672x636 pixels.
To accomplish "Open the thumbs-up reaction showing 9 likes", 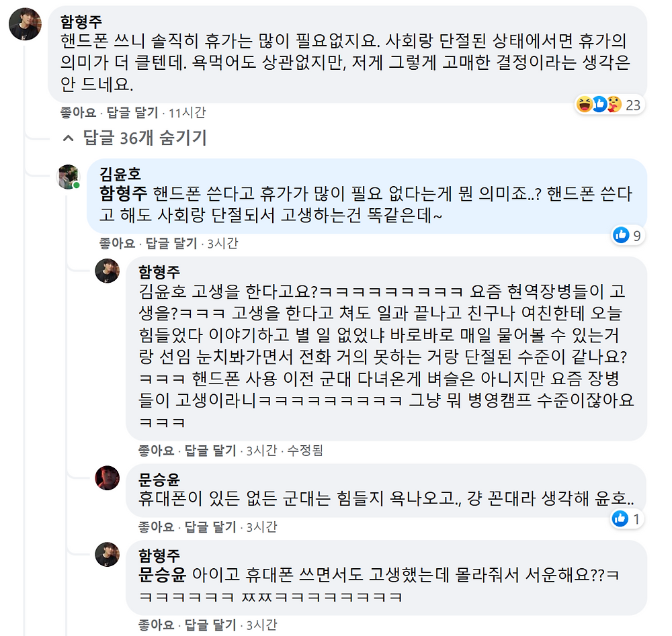I will coord(628,235).
